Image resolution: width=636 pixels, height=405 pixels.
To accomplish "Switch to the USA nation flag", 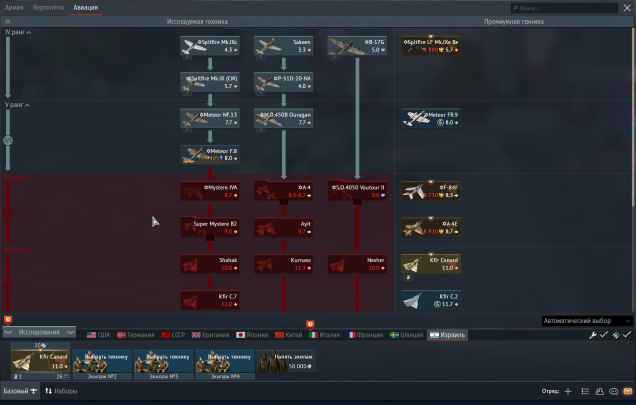I will pyautogui.click(x=98, y=335).
